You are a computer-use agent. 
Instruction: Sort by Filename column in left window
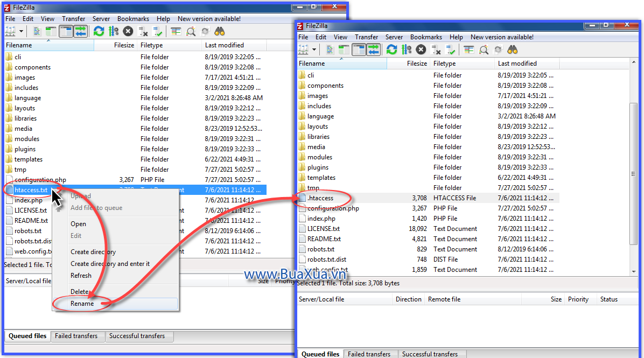49,45
